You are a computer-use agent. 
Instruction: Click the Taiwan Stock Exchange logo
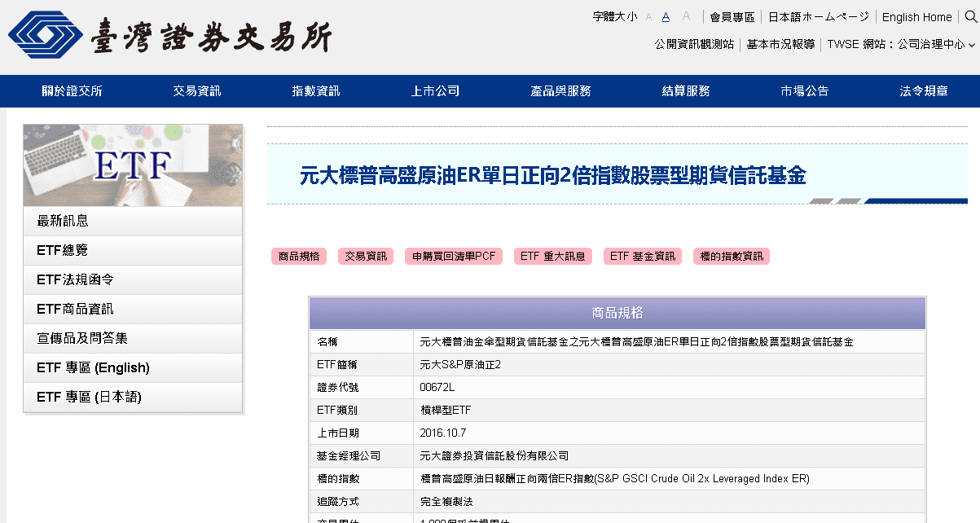(170, 35)
